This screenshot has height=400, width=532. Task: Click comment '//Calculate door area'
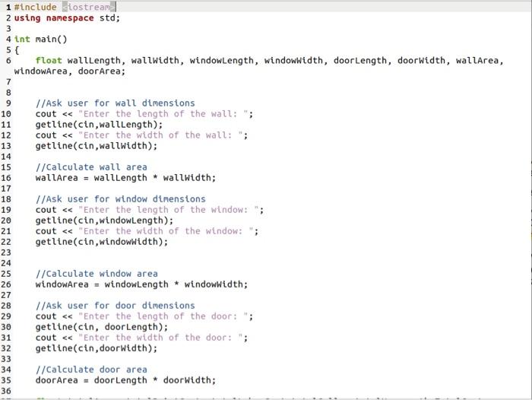point(91,369)
